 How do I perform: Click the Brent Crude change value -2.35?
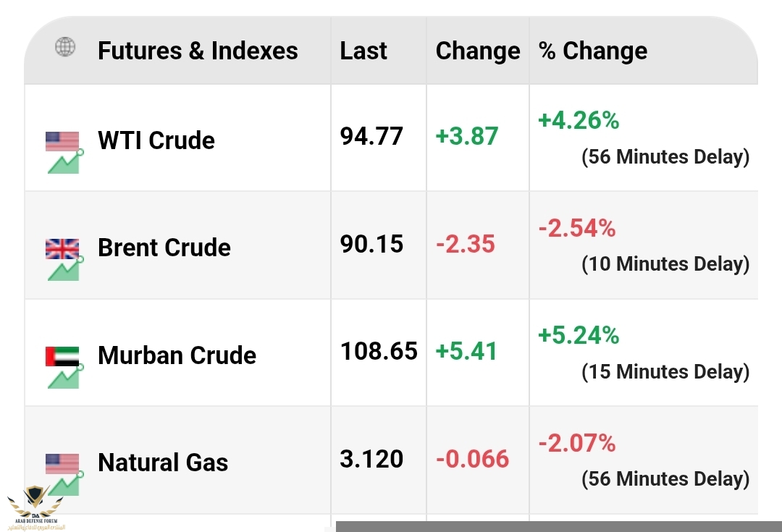(x=466, y=244)
